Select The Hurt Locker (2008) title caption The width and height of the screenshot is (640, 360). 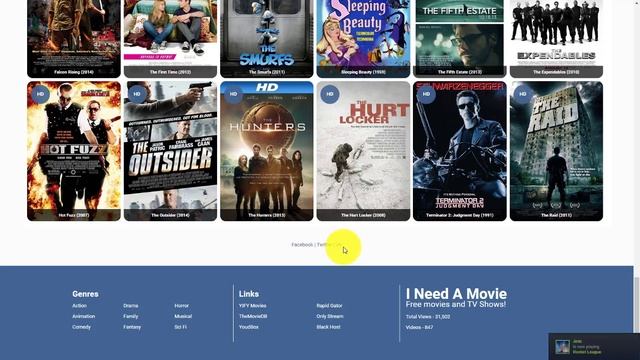[363, 215]
